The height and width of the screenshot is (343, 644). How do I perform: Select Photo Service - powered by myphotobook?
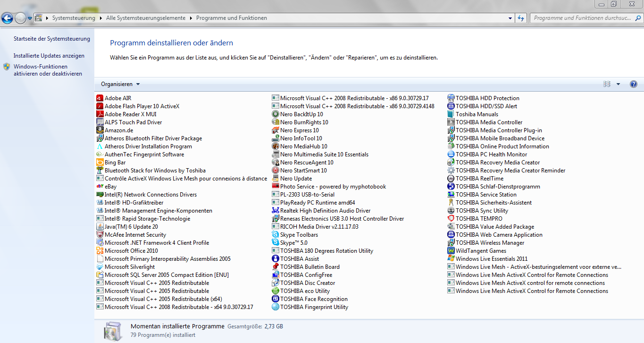[x=329, y=187]
